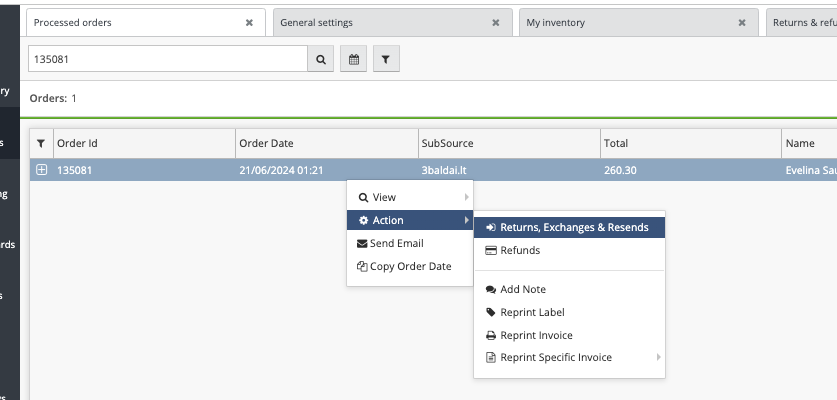Choose Copy Order Date option
The width and height of the screenshot is (837, 400).
(x=410, y=266)
